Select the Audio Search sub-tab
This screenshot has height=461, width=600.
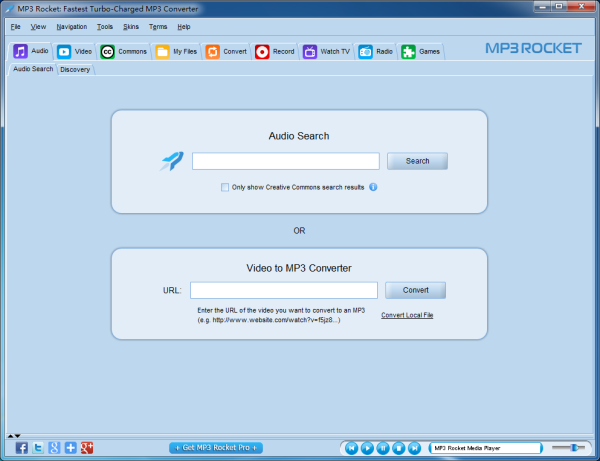coord(33,69)
